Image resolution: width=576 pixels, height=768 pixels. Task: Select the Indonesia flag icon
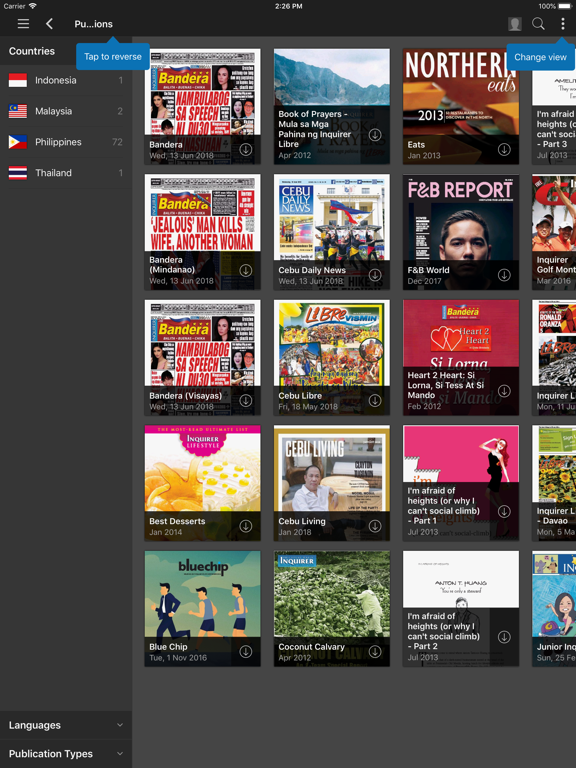pos(18,80)
